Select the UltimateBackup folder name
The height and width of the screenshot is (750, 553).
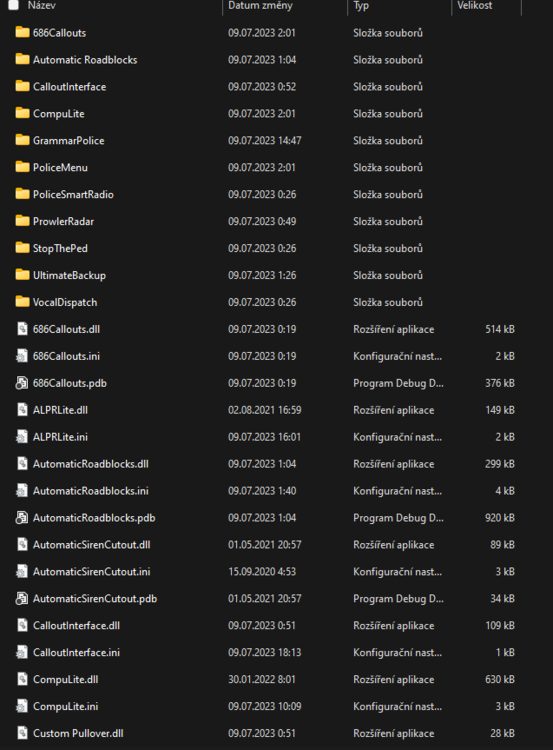[x=69, y=276]
